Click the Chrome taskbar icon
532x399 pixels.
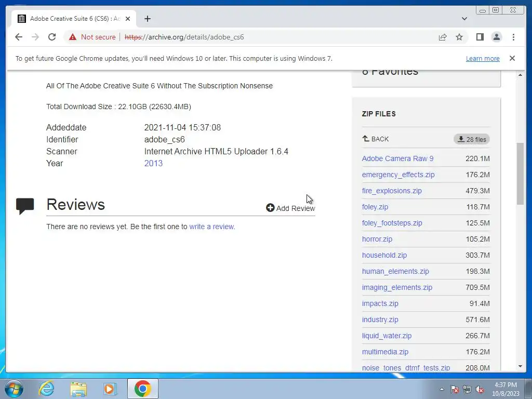click(x=142, y=389)
